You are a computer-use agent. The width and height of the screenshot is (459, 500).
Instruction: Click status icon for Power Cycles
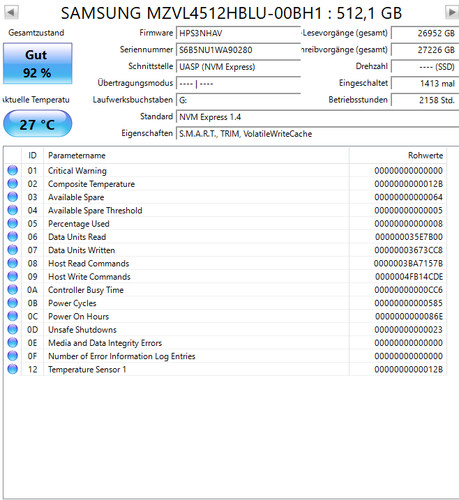tap(13, 303)
